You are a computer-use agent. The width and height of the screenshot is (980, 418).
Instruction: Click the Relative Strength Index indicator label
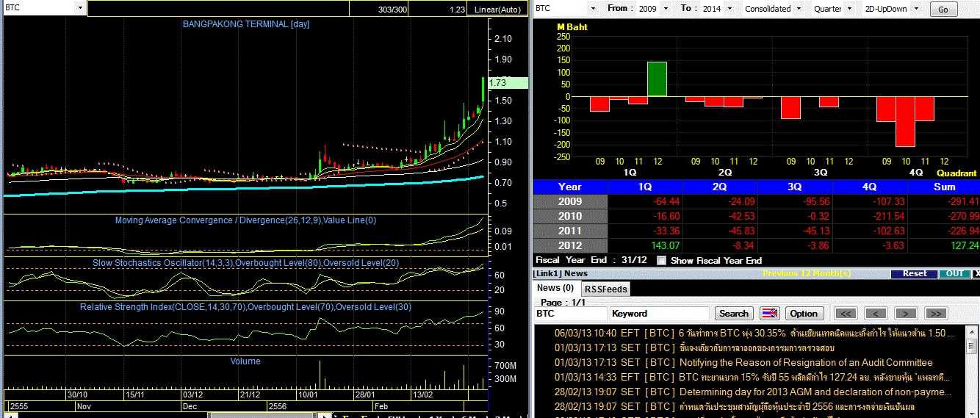pyautogui.click(x=246, y=306)
